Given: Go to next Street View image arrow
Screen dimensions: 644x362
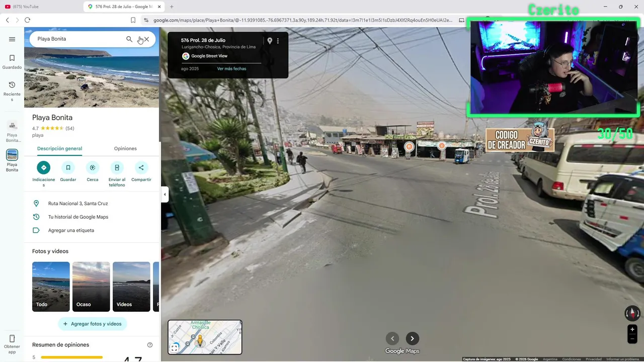Looking at the screenshot, I should [413, 338].
